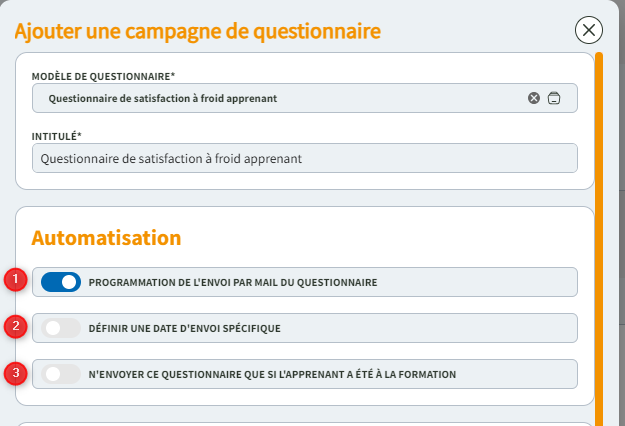Viewport: 625px width, 426px height.
Task: Click the selected model name text in the model field
Action: click(162, 98)
